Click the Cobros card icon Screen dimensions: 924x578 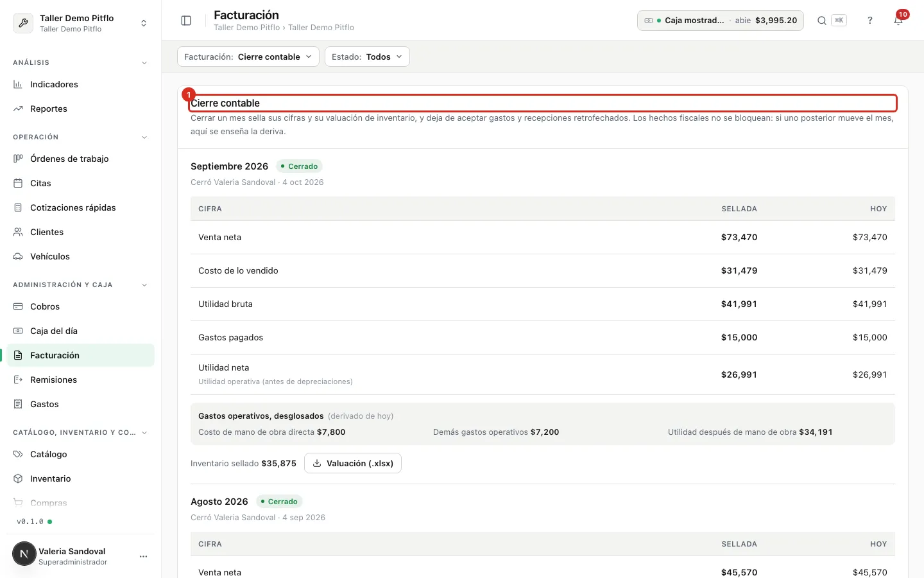[18, 306]
